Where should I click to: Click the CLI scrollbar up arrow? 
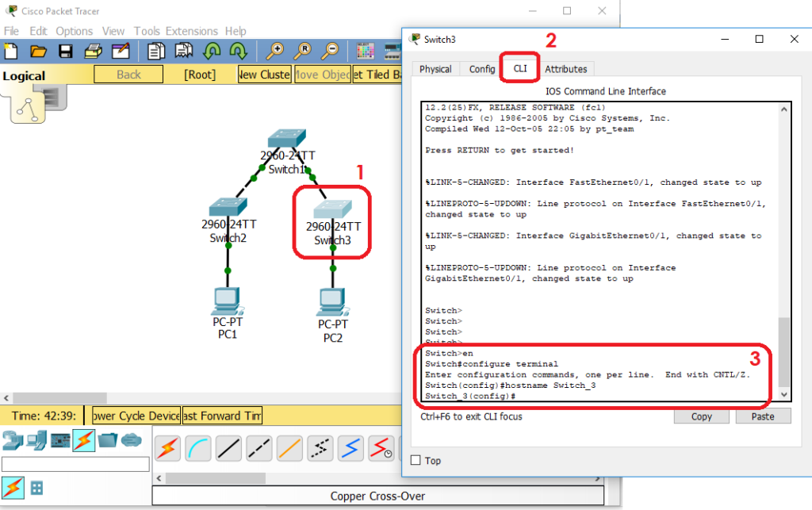pos(784,109)
